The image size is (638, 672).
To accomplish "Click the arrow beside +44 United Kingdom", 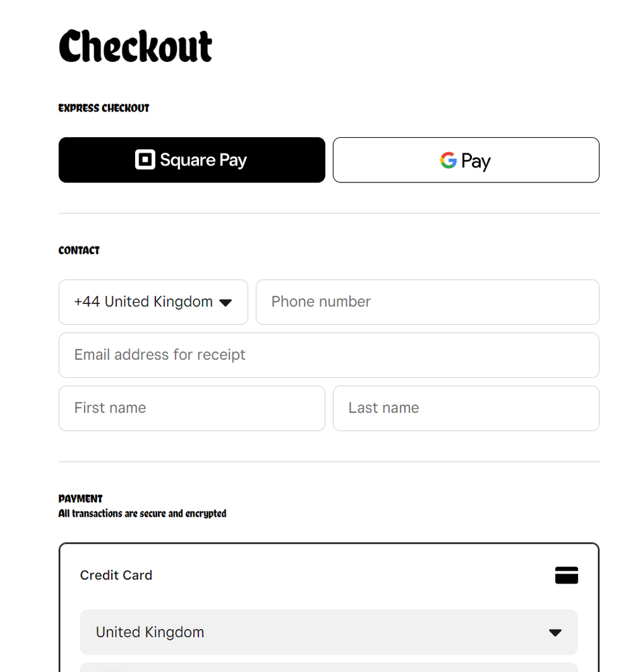I will pyautogui.click(x=226, y=303).
